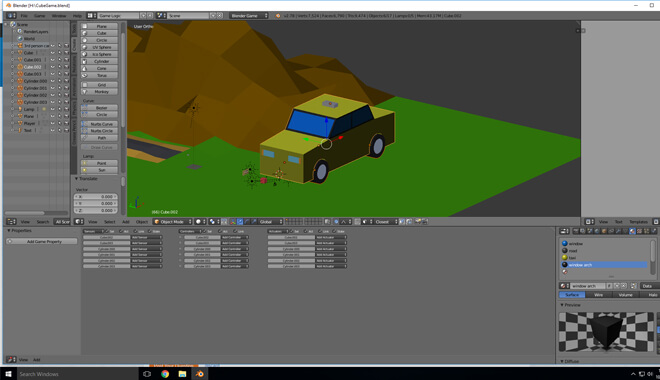Toggle State checkbox in the Sensors header
The height and width of the screenshot is (380, 660).
(x=150, y=231)
